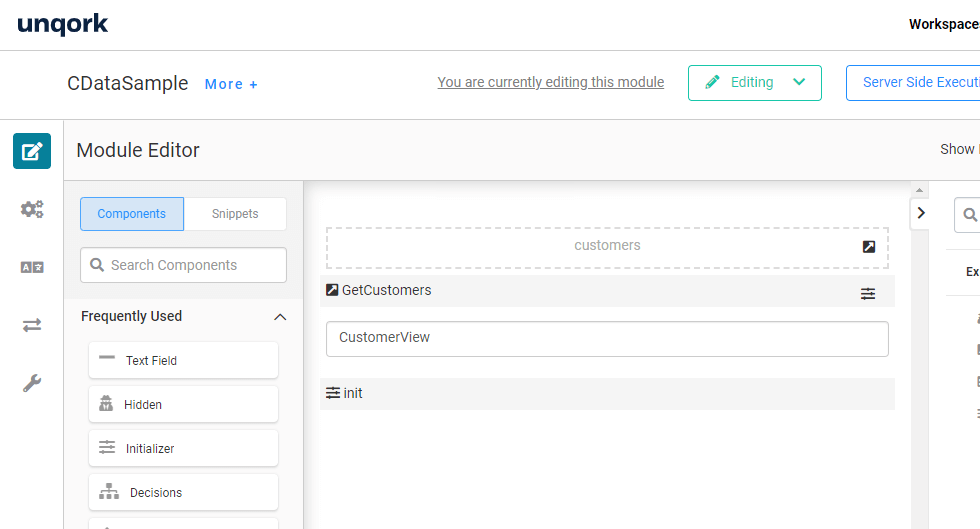Click the initializer icon on GetCustomers row
980x529 pixels.
(x=868, y=293)
